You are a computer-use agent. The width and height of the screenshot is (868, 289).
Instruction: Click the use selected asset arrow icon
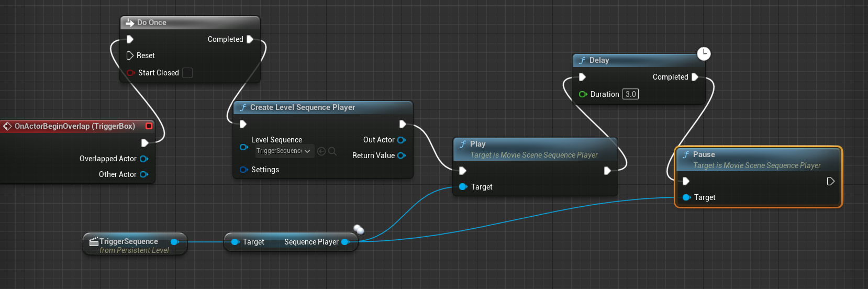(x=321, y=151)
